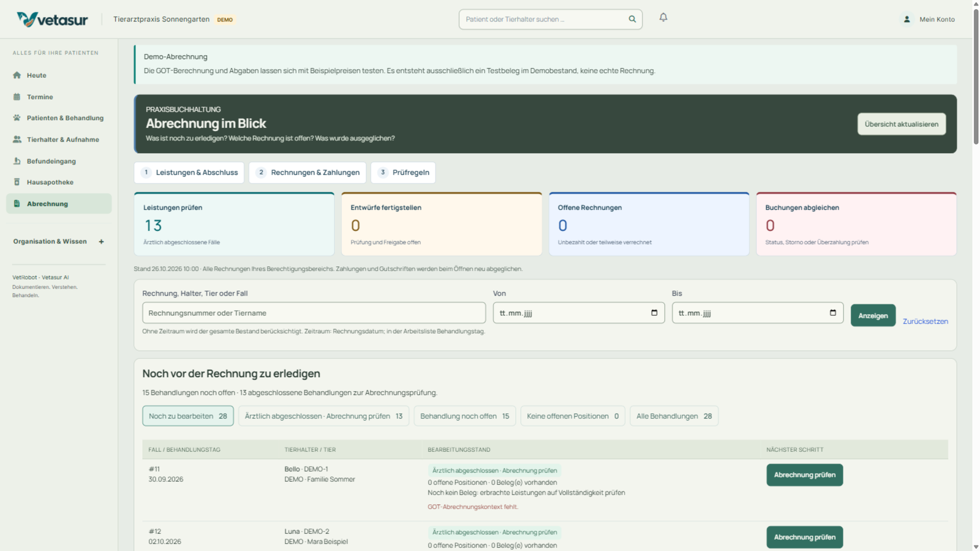This screenshot has height=551, width=980.
Task: Select filter Noch zu bearbeiten 28
Action: 188,416
